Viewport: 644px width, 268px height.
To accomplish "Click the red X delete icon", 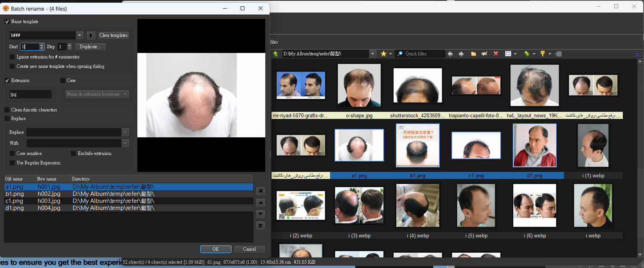I will click(x=496, y=54).
